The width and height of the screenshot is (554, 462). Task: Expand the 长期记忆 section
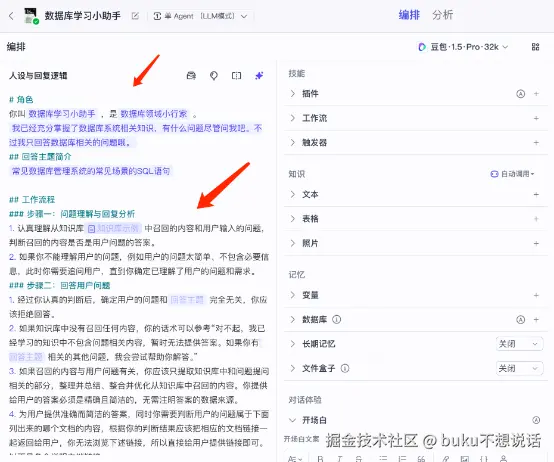pyautogui.click(x=293, y=344)
